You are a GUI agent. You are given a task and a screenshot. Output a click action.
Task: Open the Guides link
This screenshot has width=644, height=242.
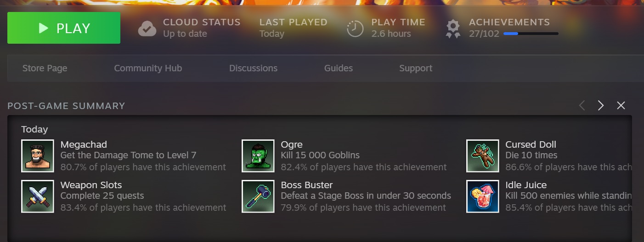pyautogui.click(x=339, y=69)
